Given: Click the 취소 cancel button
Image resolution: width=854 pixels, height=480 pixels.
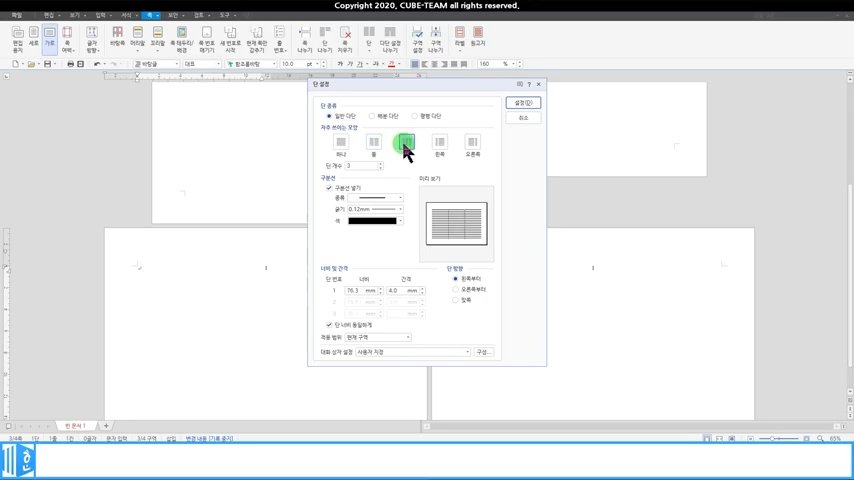Looking at the screenshot, I should pos(524,118).
